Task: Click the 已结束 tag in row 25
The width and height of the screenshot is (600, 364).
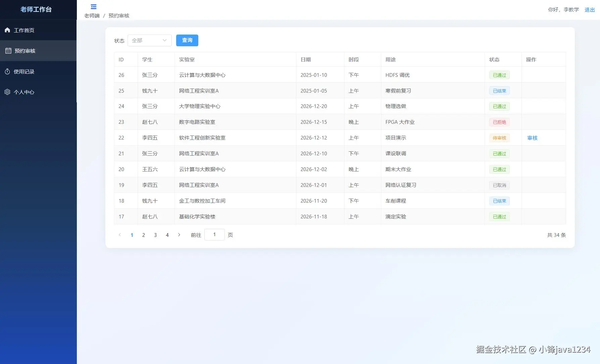Action: [499, 91]
